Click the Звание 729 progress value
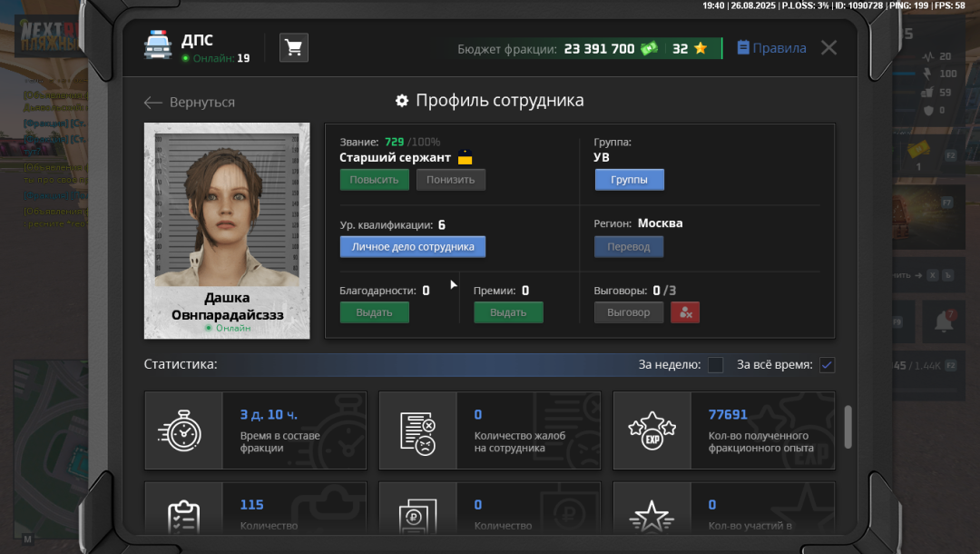The width and height of the screenshot is (980, 554). (394, 142)
